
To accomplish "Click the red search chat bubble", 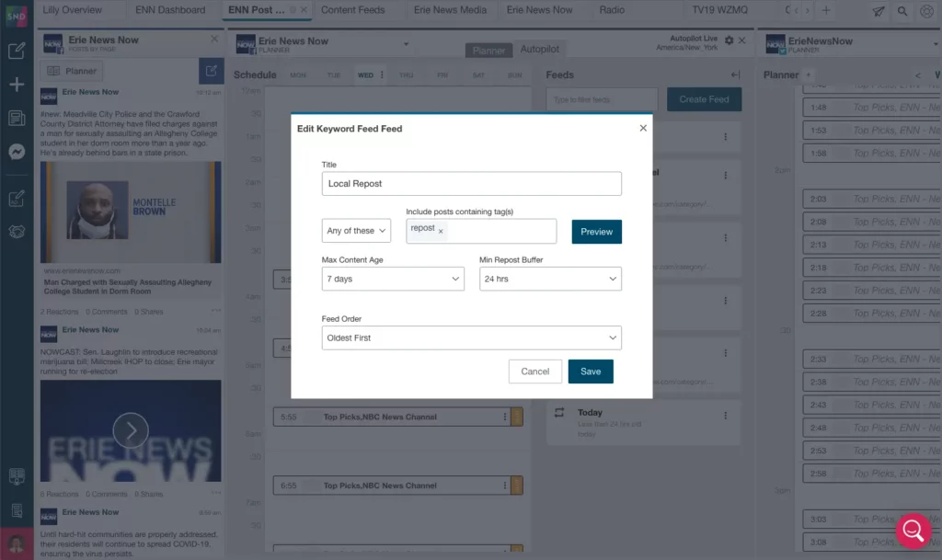I will (913, 531).
